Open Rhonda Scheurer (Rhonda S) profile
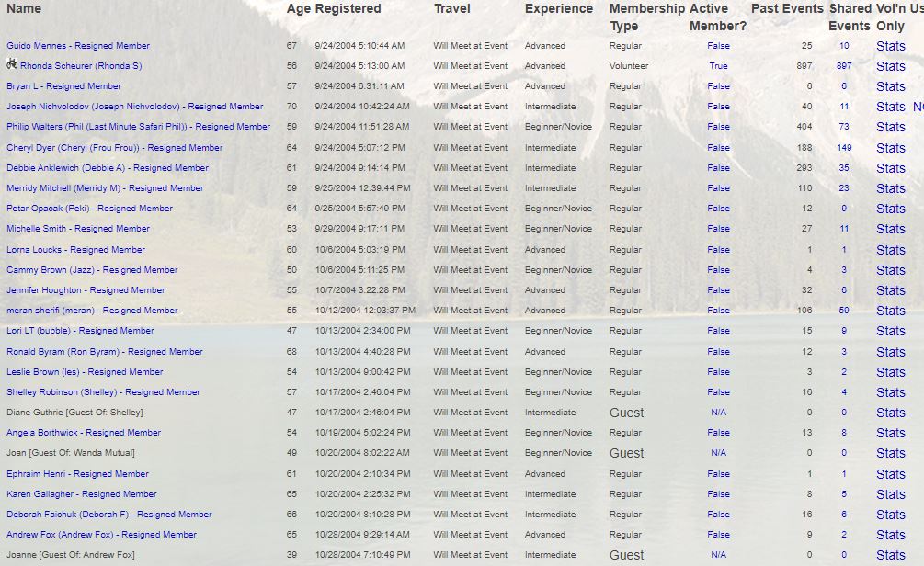This screenshot has width=924, height=566. pos(81,66)
